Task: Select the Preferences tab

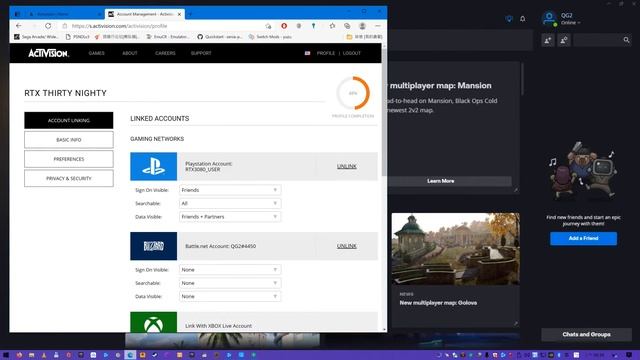Action: point(69,159)
